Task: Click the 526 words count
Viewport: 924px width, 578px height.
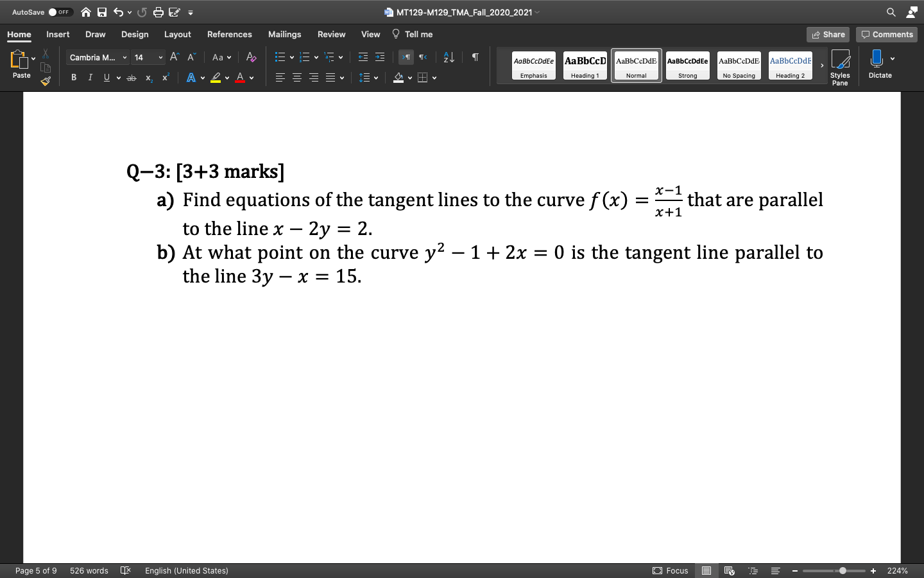Action: tap(89, 570)
